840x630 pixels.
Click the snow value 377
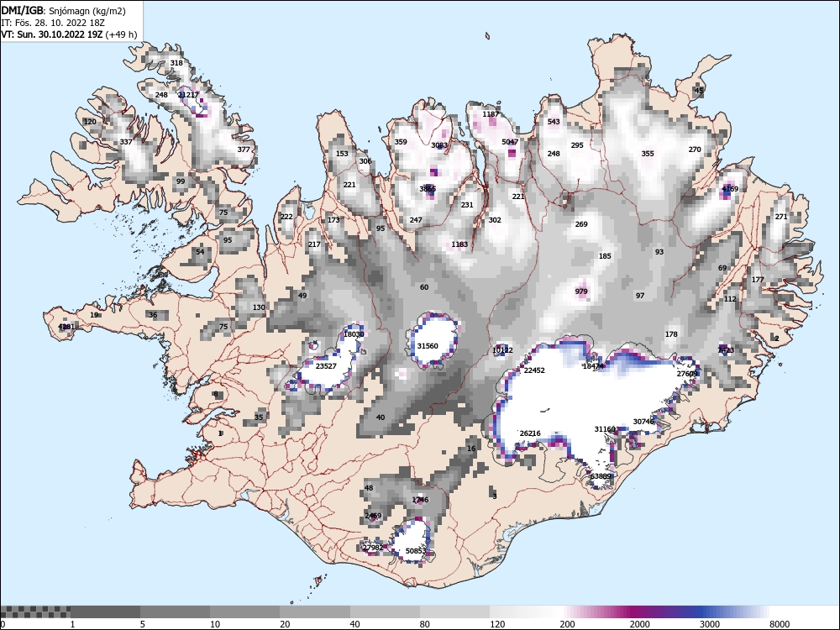click(x=244, y=150)
